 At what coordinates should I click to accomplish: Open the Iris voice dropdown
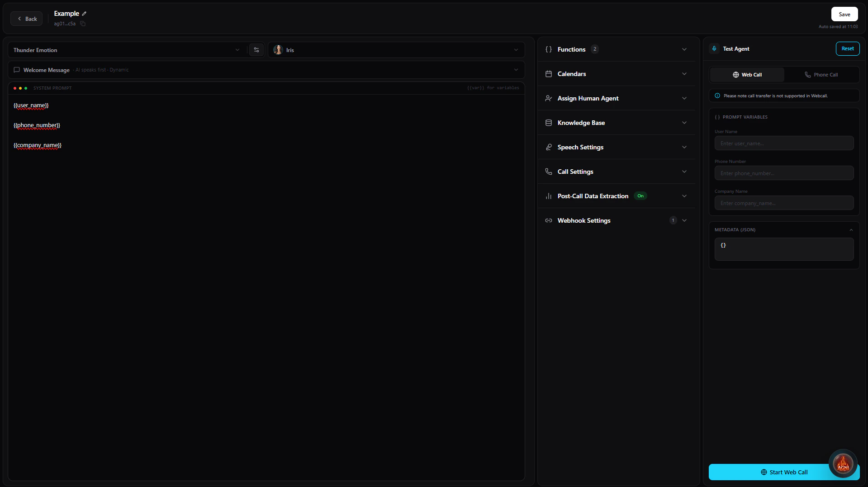coord(396,50)
